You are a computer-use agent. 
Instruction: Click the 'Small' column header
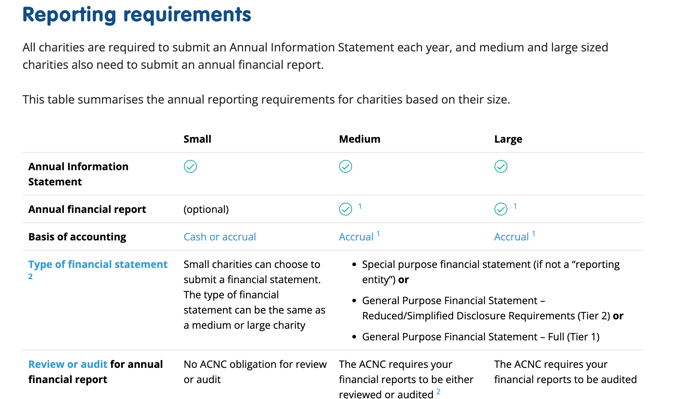197,139
